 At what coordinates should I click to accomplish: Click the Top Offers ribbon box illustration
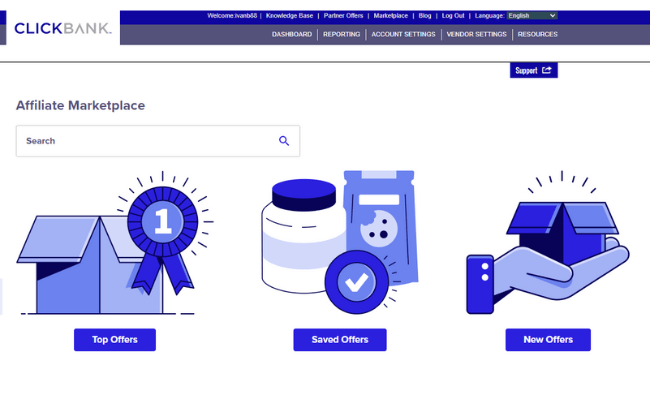115,243
